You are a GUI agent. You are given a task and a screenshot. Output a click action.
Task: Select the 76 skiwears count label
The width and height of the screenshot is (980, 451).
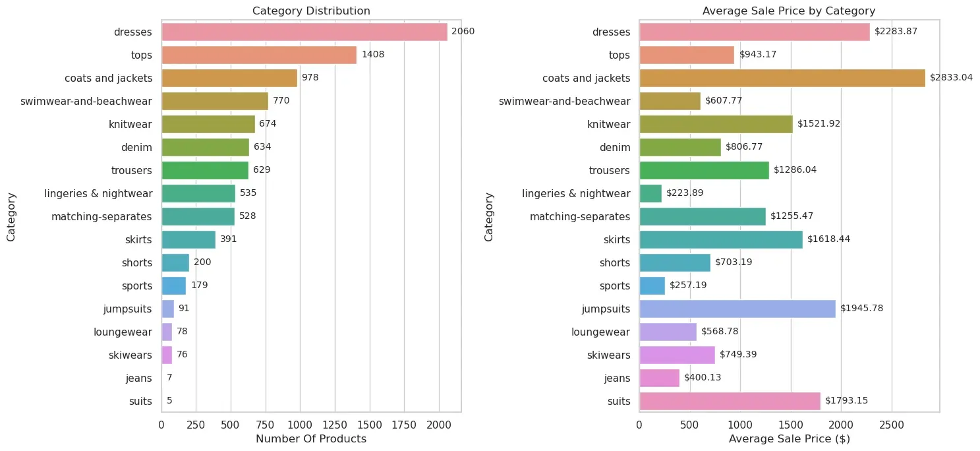(182, 355)
